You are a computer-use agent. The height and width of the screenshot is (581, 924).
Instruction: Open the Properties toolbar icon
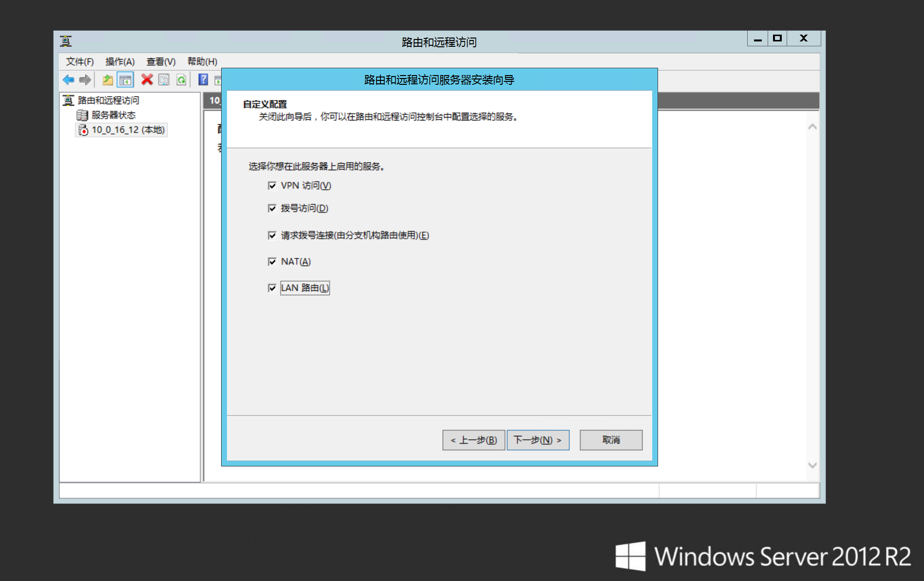[x=164, y=80]
